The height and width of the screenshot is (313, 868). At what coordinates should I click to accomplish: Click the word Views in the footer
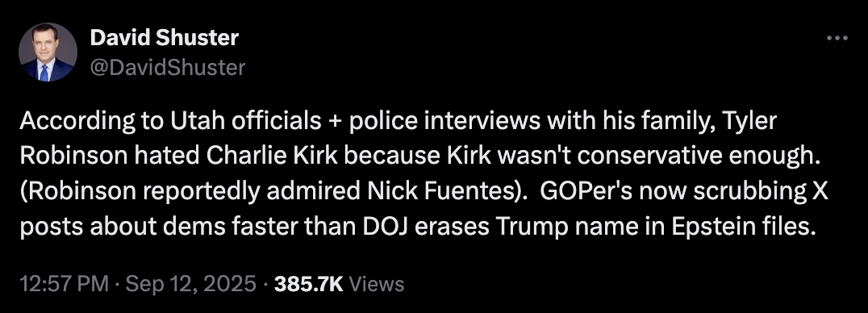coord(377,284)
